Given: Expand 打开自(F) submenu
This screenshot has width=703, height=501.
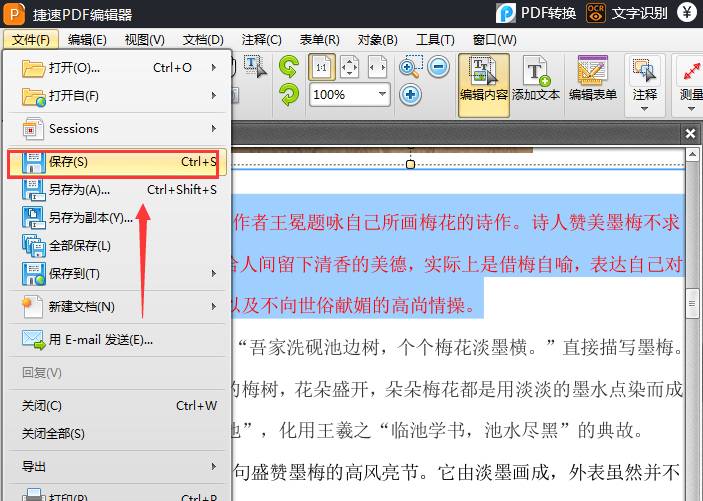Looking at the screenshot, I should 117,96.
